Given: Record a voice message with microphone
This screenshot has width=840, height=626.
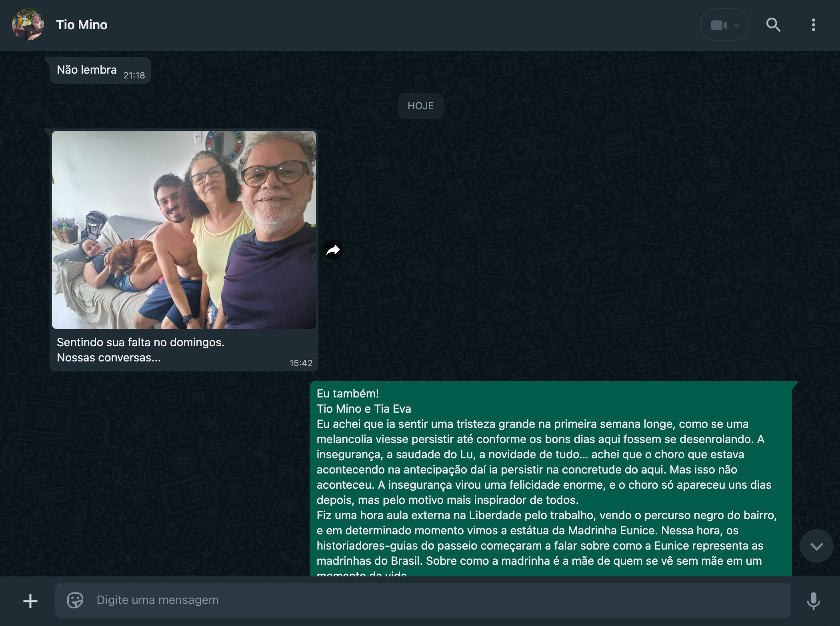Looking at the screenshot, I should [813, 601].
